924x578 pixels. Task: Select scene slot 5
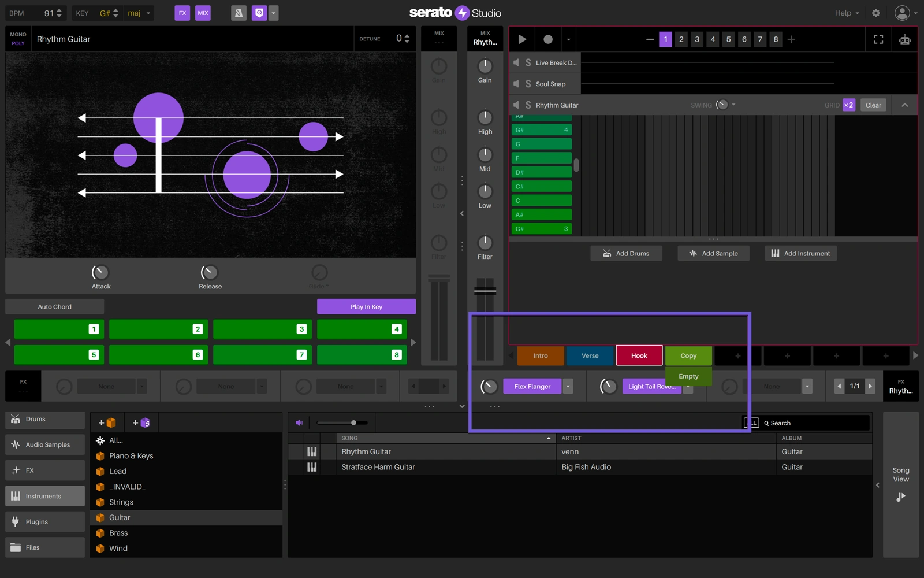point(728,39)
